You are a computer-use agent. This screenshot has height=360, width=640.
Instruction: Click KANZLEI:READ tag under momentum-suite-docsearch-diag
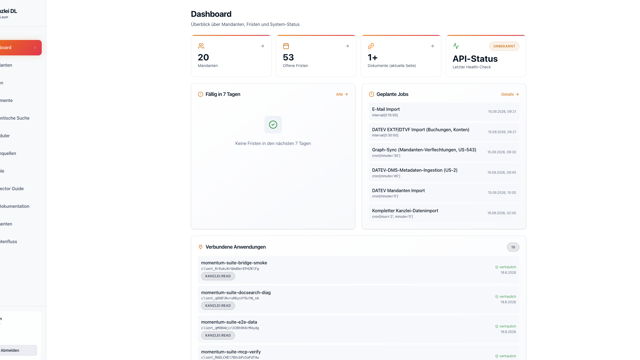[218, 306]
